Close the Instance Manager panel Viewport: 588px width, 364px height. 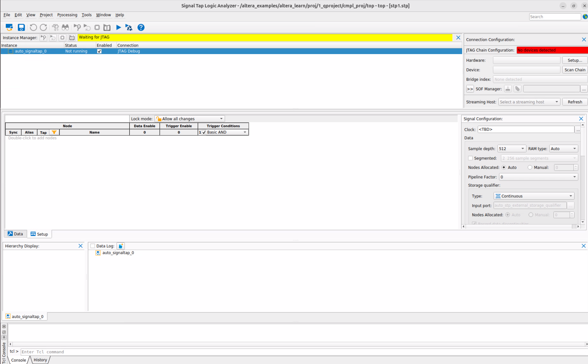458,38
